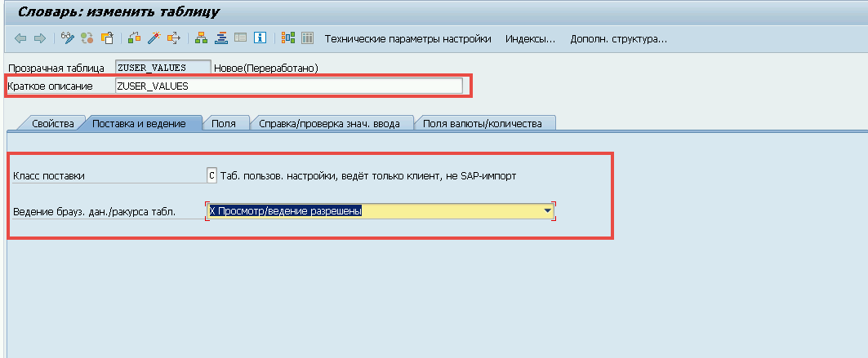The image size is (868, 358).
Task: Open the Свойства tab
Action: point(53,124)
